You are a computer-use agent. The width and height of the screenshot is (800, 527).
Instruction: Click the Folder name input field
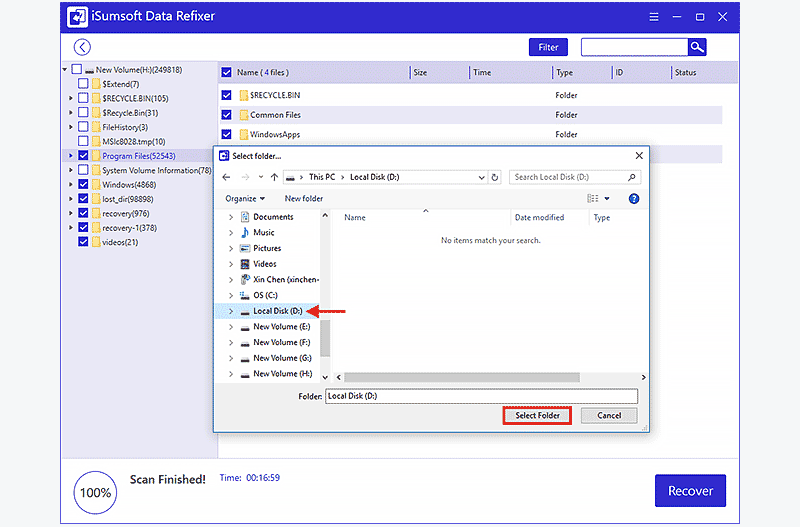pos(481,396)
